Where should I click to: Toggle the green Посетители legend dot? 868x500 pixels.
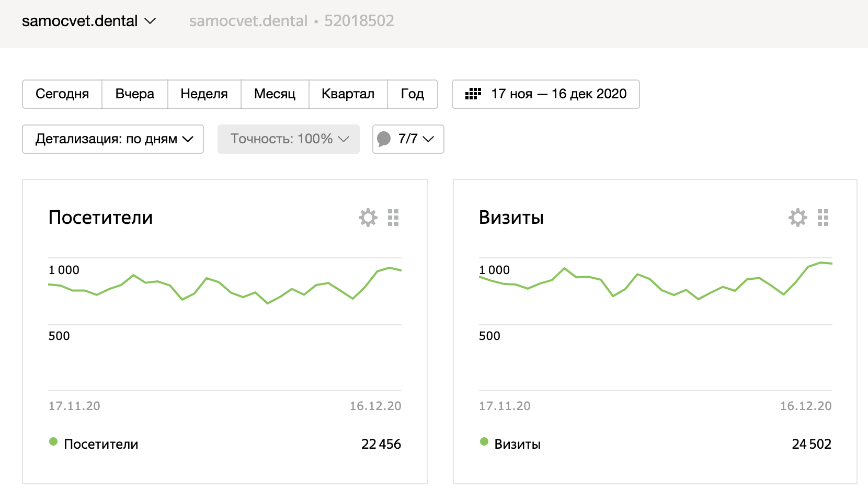click(53, 442)
